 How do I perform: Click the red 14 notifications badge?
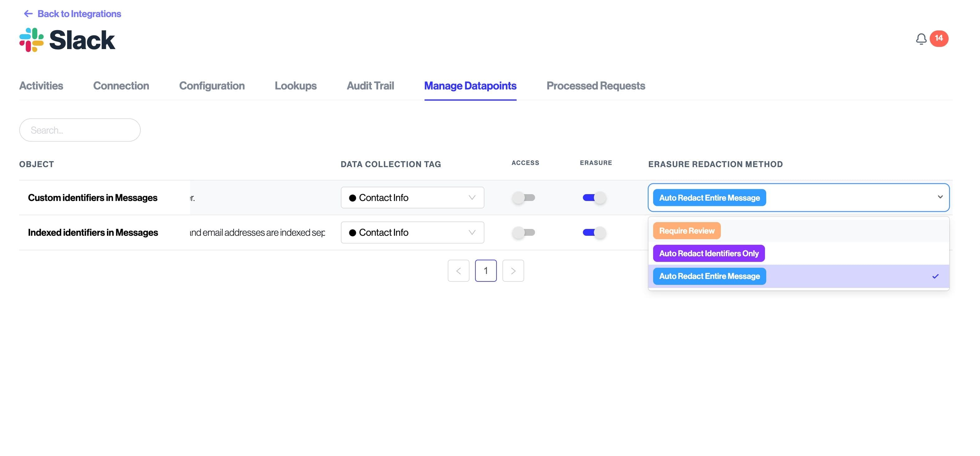pyautogui.click(x=939, y=39)
